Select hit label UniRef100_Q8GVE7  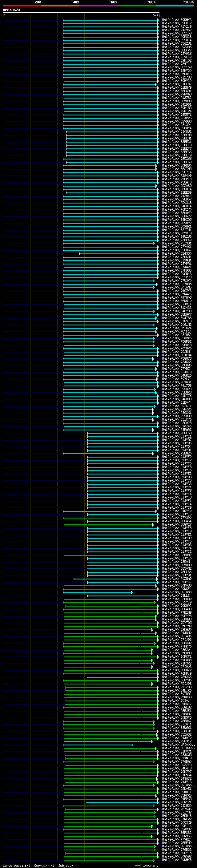pos(176,525)
